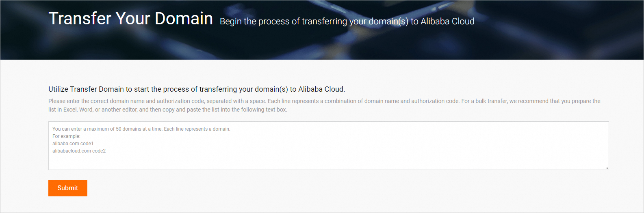Select the "Utilize Transfer Domain" heading

coord(196,89)
